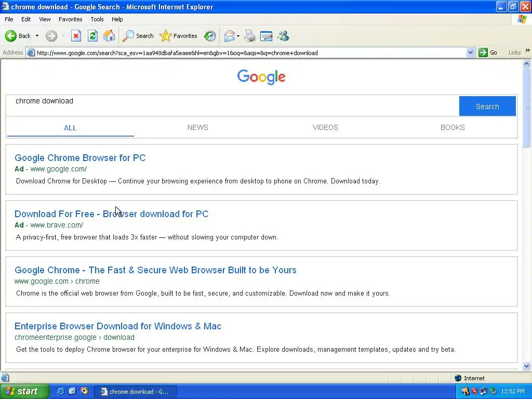
Task: Open the Edit menu
Action: 26,19
